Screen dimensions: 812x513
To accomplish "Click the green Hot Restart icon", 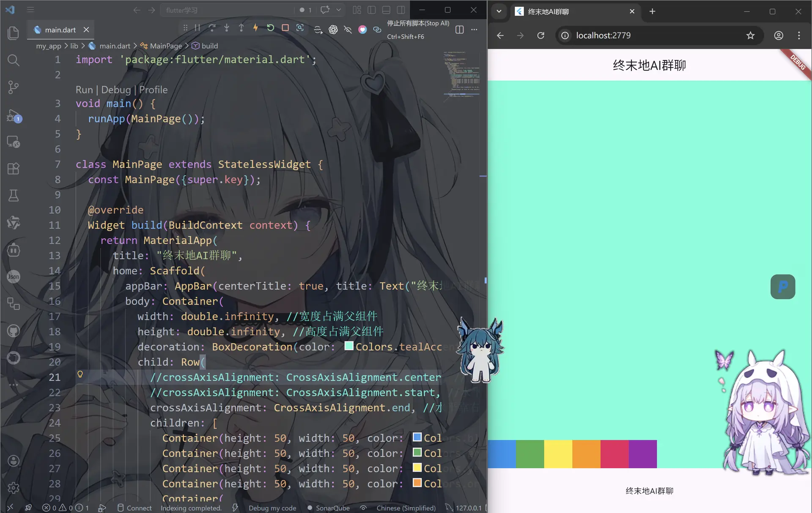I will coord(271,28).
